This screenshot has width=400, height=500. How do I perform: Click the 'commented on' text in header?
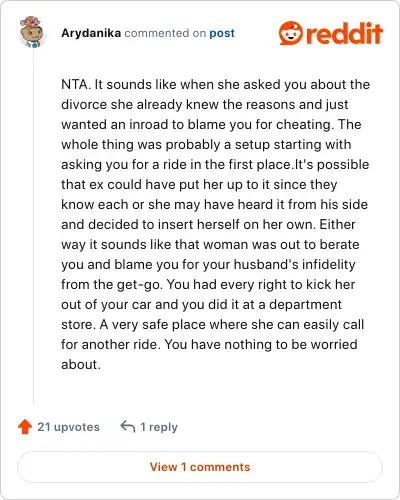[x=165, y=33]
